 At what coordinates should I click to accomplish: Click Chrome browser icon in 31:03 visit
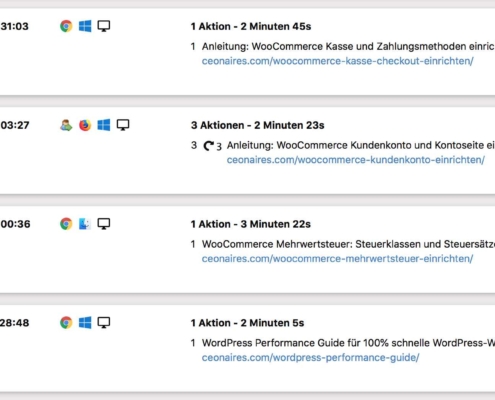[x=66, y=26]
